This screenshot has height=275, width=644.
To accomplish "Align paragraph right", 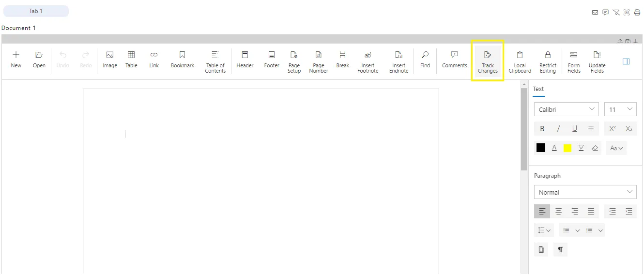I will coord(575,211).
